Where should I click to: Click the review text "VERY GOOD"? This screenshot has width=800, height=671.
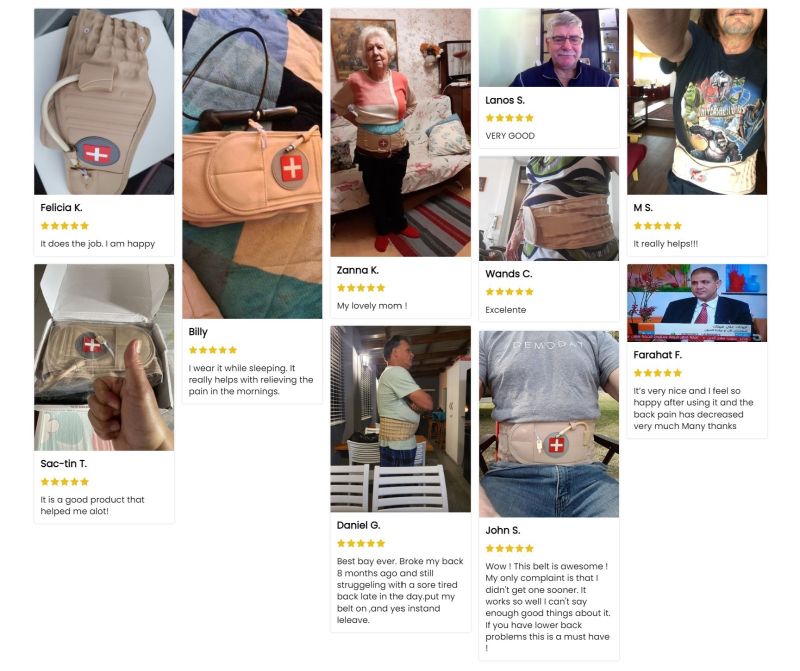[x=510, y=136]
